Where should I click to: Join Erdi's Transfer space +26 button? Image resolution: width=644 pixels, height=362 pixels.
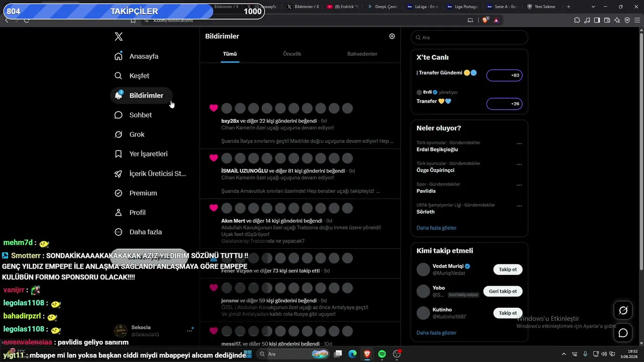point(504,104)
